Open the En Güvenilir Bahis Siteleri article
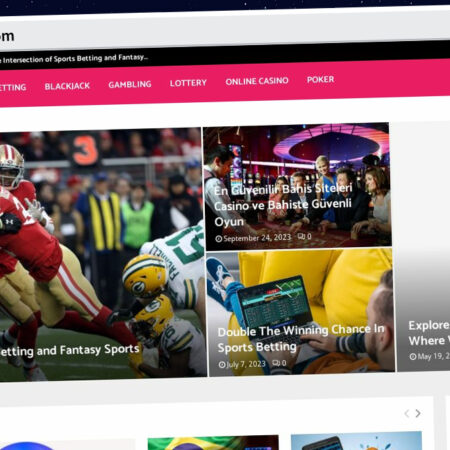This screenshot has width=450, height=450. pos(283,205)
